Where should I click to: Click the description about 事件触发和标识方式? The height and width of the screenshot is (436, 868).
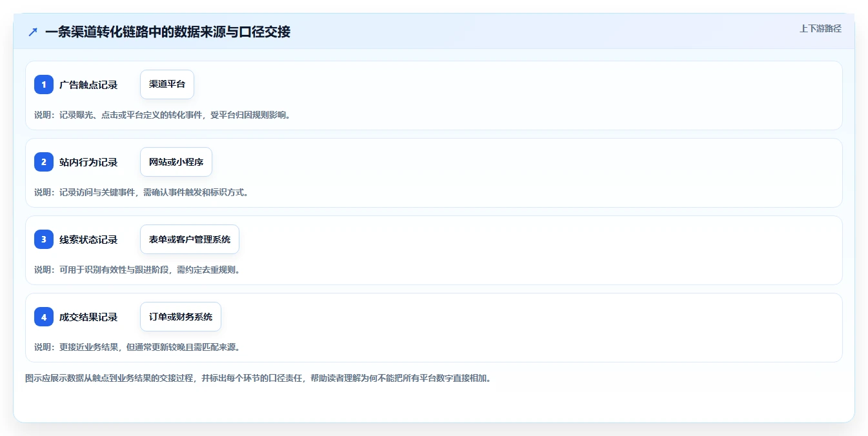point(141,192)
